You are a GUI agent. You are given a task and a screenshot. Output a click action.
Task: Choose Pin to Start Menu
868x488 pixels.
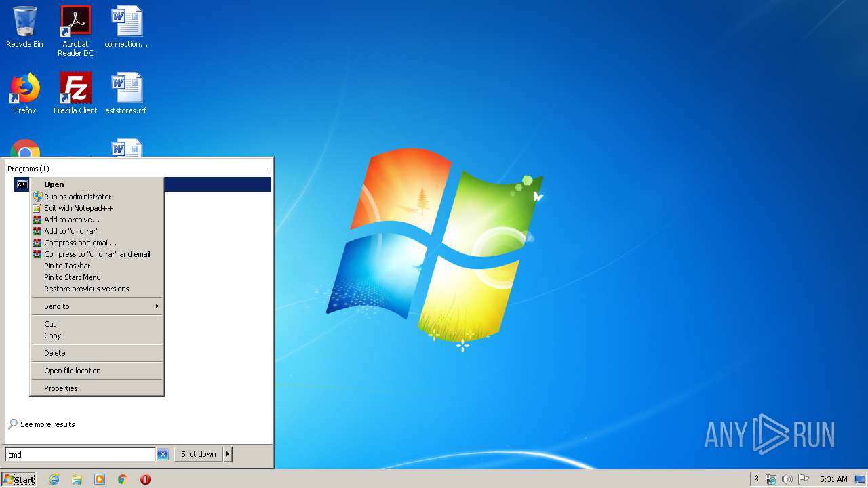coord(97,277)
